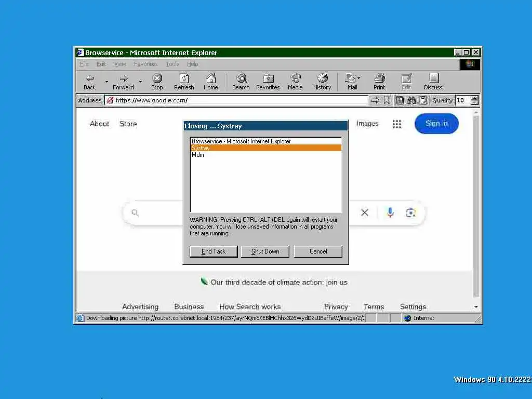The width and height of the screenshot is (532, 399).
Task: Click the Back toolbar button
Action: [x=89, y=82]
